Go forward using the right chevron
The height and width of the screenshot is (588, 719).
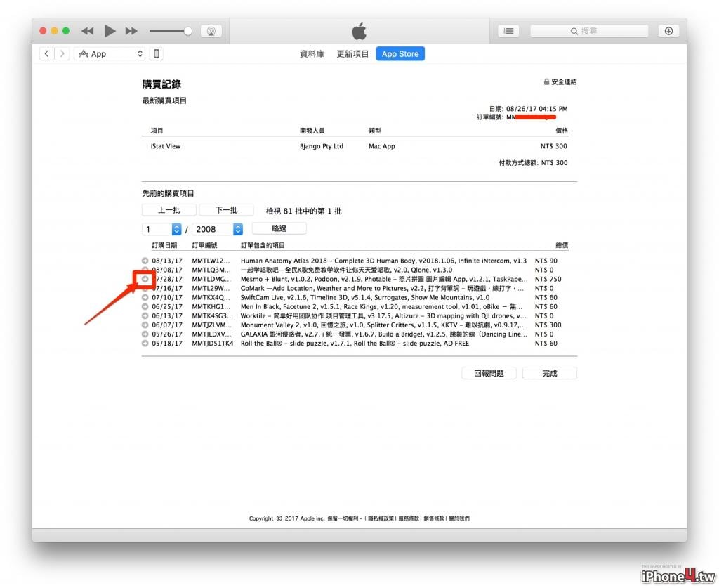point(62,53)
